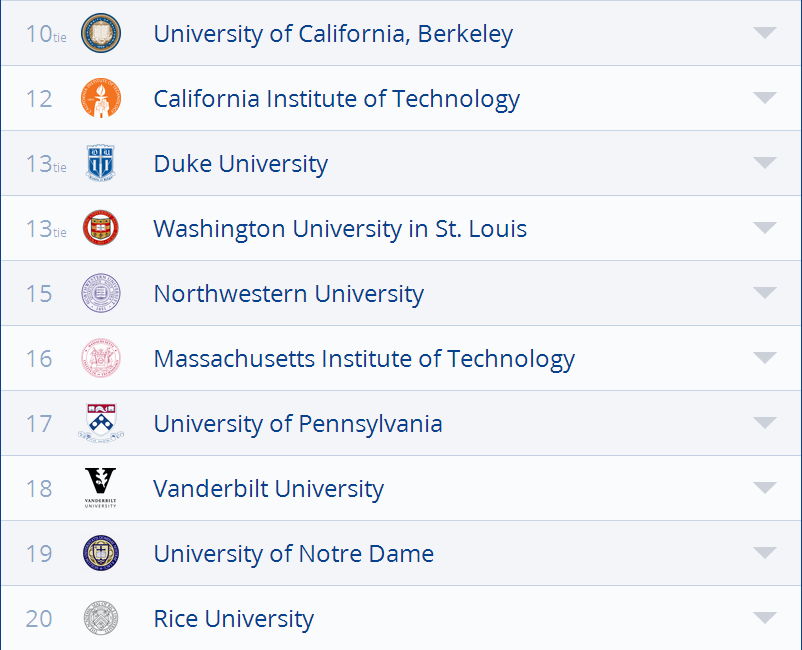Click the Vanderbilt University logo icon
Viewport: 802px width, 650px height.
click(100, 488)
